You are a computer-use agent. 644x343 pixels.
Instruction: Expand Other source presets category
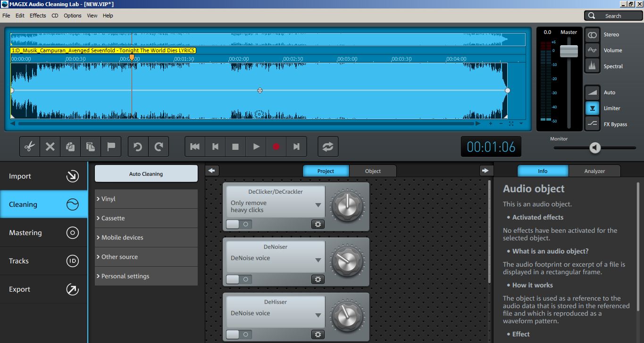pos(146,257)
